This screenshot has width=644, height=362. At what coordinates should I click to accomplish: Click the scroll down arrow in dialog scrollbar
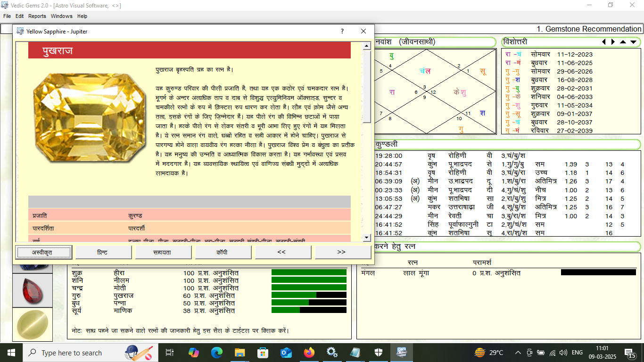[366, 238]
